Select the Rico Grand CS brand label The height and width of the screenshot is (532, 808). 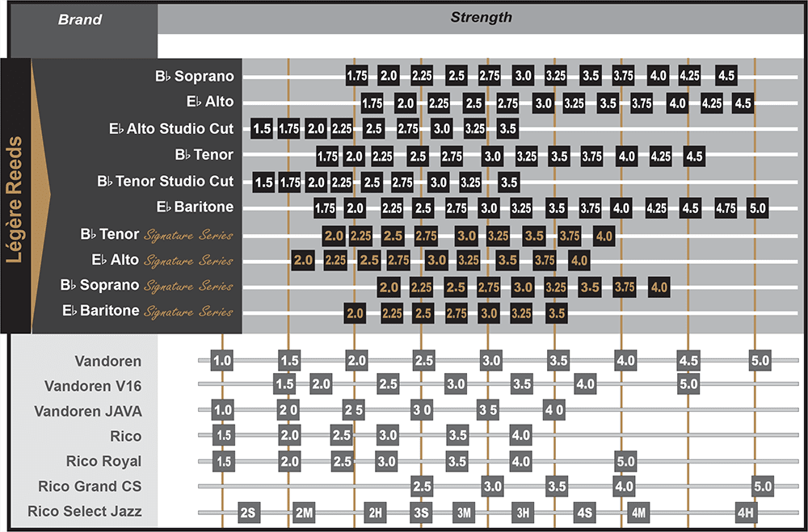[89, 487]
